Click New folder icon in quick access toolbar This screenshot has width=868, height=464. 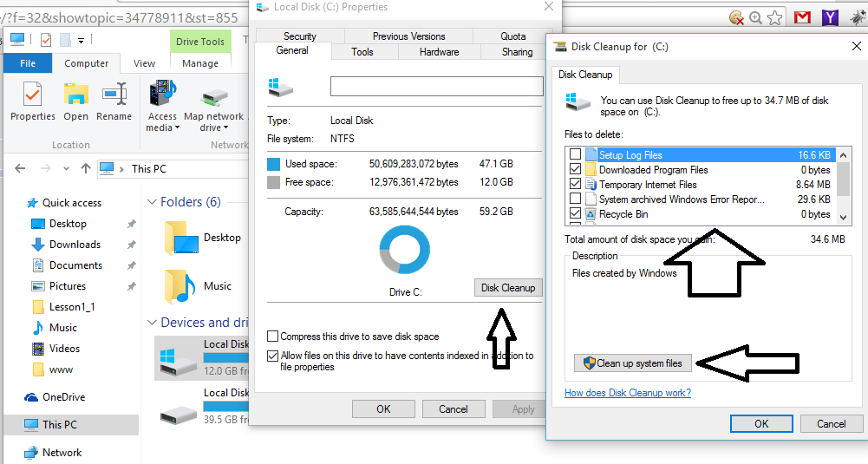(65, 40)
